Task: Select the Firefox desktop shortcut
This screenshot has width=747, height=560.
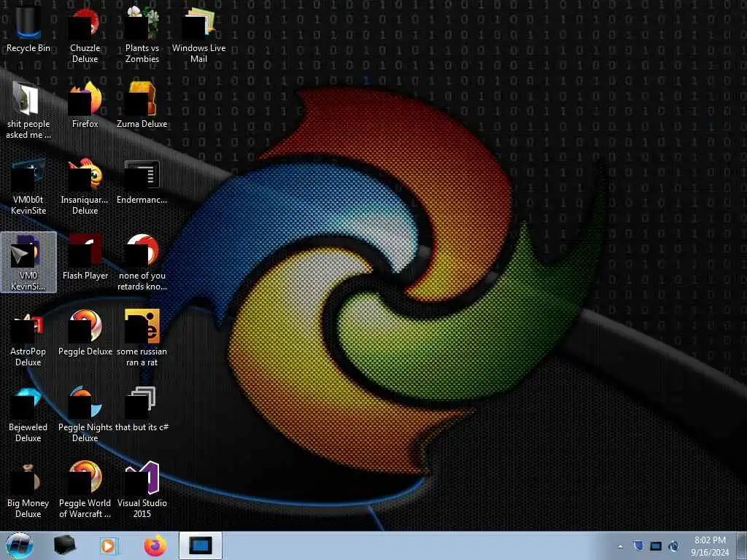Action: click(x=85, y=105)
